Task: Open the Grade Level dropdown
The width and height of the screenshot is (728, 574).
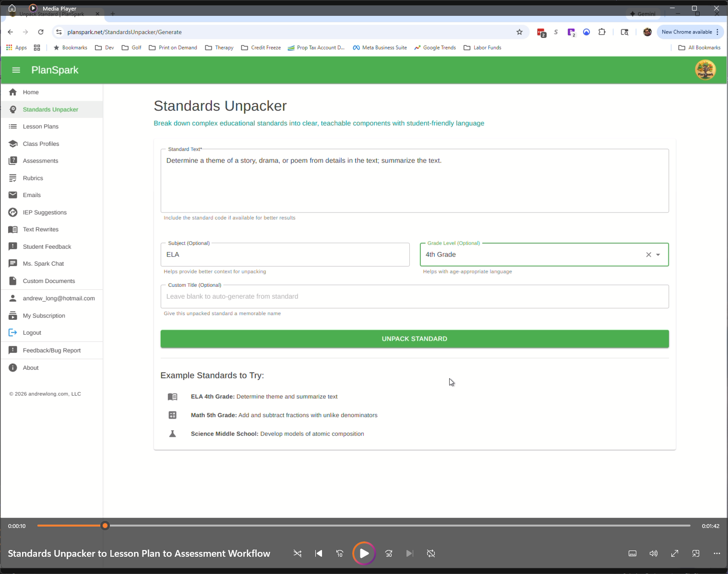Action: [657, 255]
